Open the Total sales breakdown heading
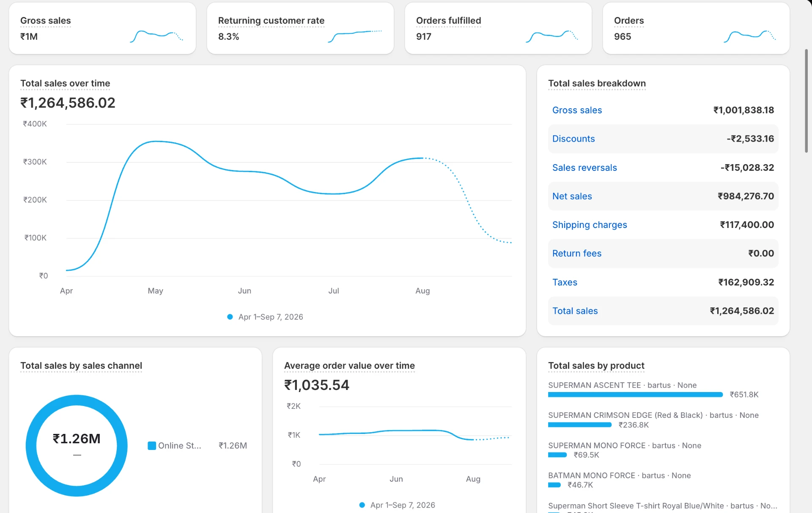The width and height of the screenshot is (812, 513). [x=597, y=83]
